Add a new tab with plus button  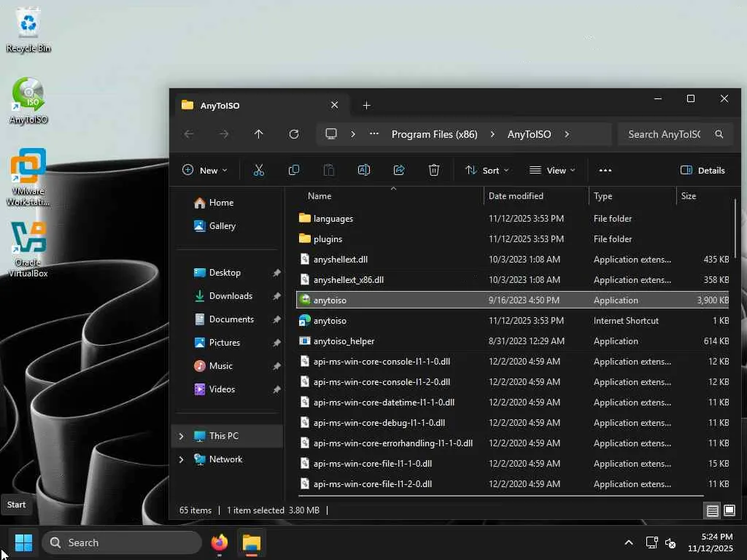click(x=366, y=105)
